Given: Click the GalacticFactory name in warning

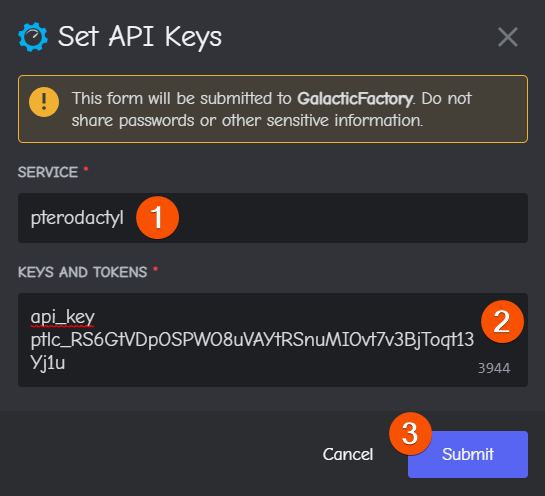Looking at the screenshot, I should (x=355, y=99).
